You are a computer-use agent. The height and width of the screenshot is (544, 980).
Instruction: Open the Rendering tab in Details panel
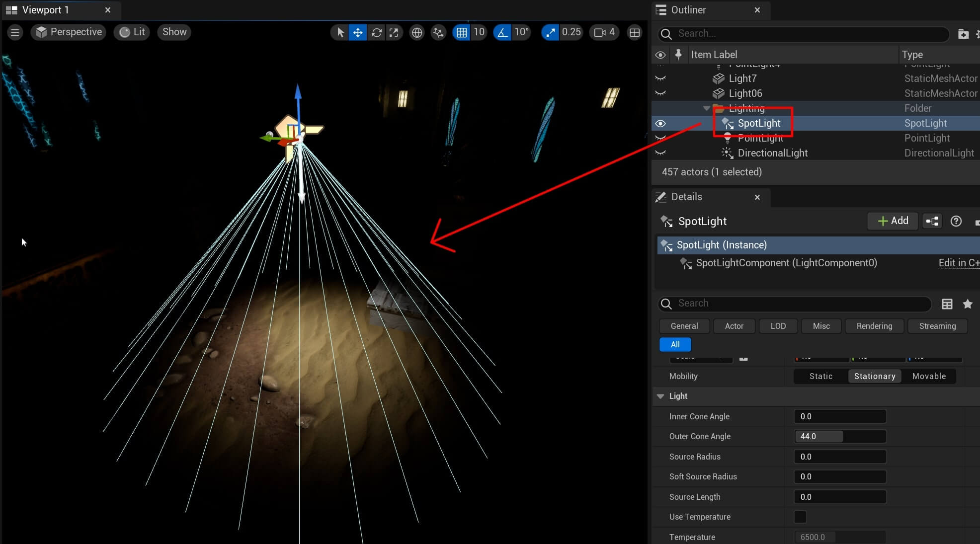pyautogui.click(x=874, y=325)
